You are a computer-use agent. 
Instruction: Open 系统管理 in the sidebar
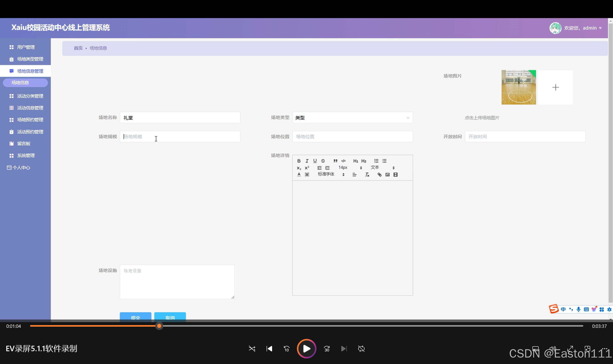tap(26, 155)
